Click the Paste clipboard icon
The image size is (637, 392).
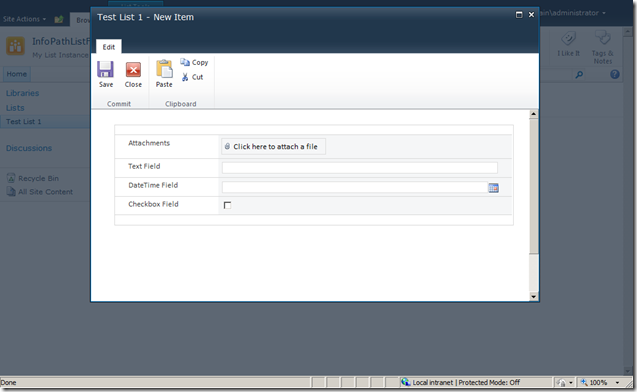coord(165,69)
